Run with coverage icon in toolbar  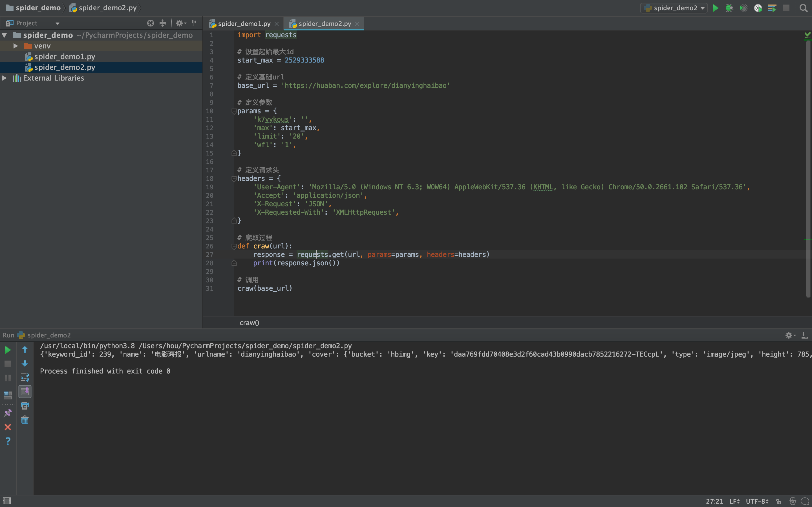click(x=743, y=8)
